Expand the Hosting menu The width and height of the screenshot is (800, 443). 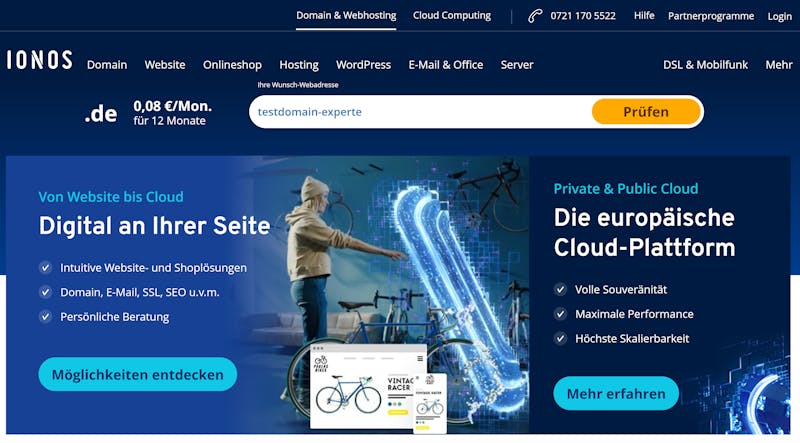[x=299, y=65]
